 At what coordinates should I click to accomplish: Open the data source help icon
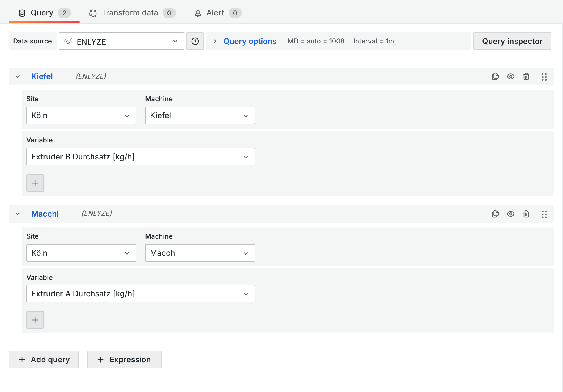[195, 41]
